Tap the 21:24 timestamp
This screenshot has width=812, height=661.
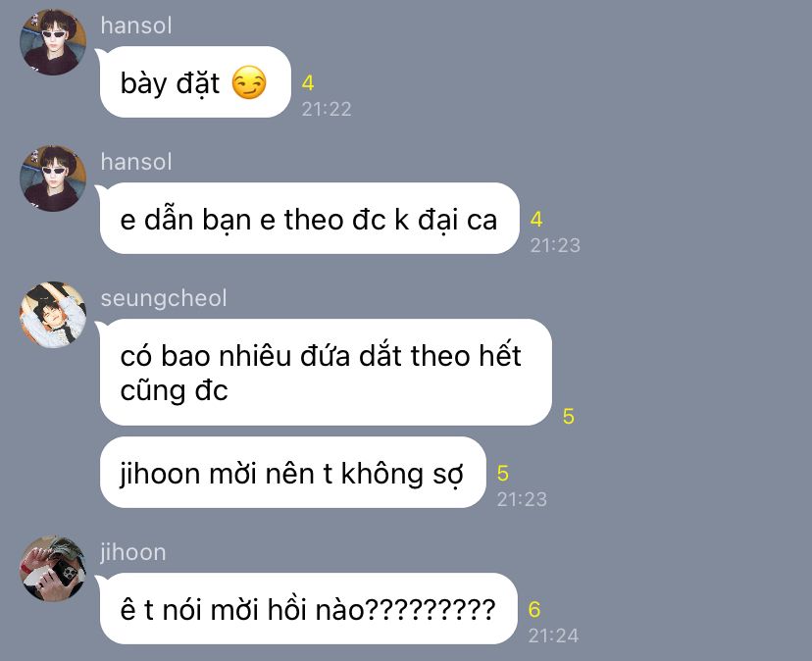(553, 636)
